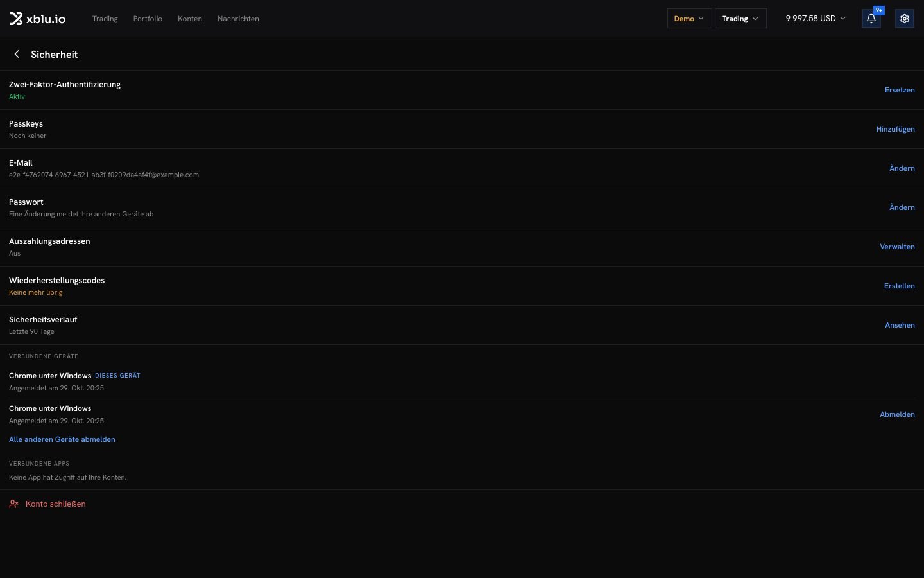Click the Konto schließen user icon
924x578 pixels.
pos(13,504)
